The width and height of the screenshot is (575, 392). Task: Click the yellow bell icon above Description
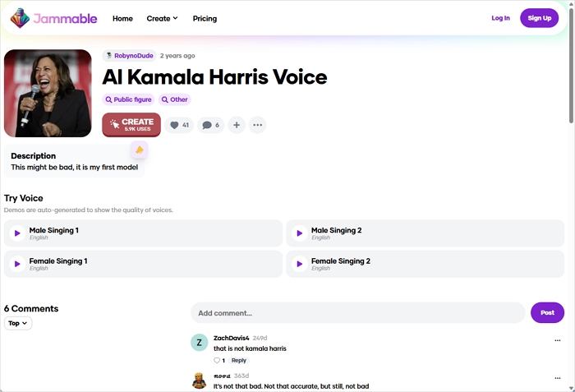pos(140,150)
